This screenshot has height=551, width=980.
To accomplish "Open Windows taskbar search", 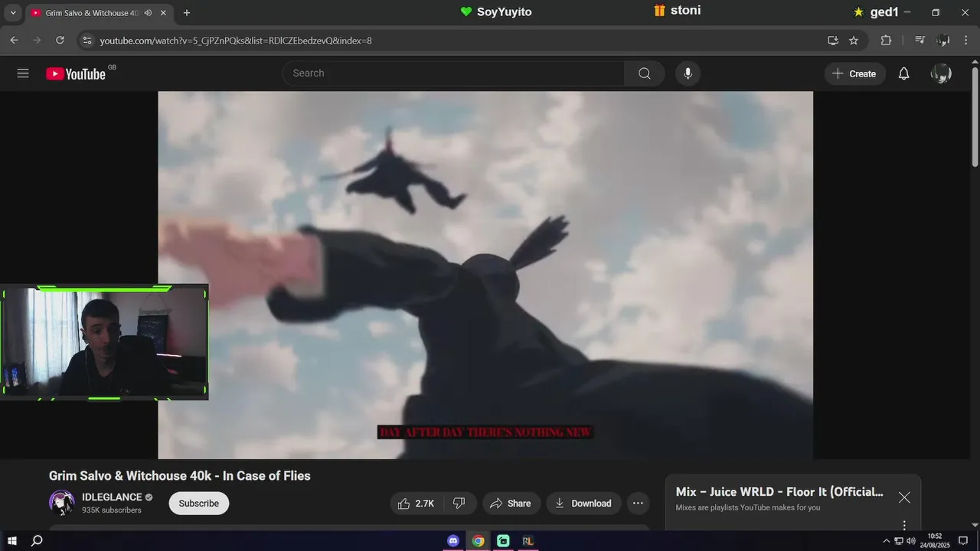I will pyautogui.click(x=37, y=540).
